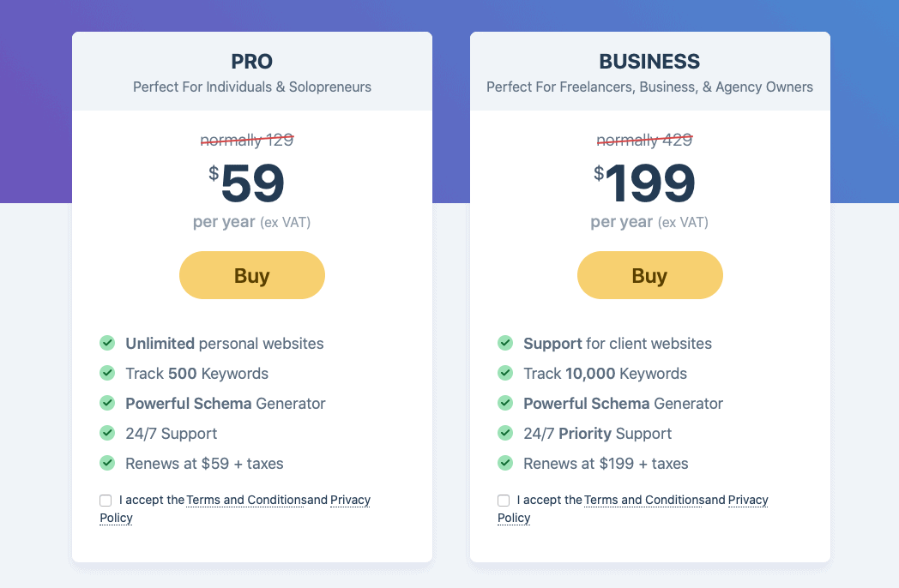
Task: Click the crossed-out normally 129 price
Action: coord(247,140)
